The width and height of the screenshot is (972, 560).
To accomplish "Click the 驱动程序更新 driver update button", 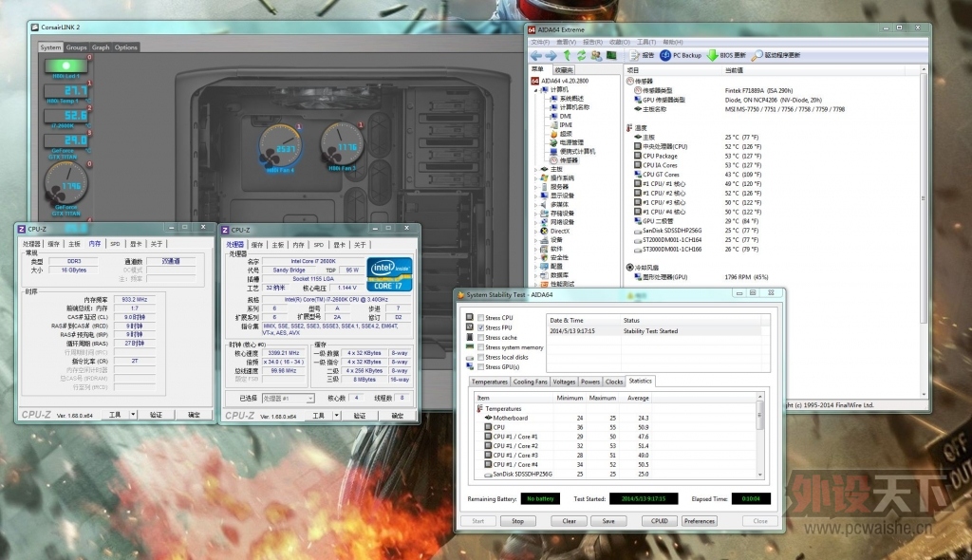I will tap(776, 56).
